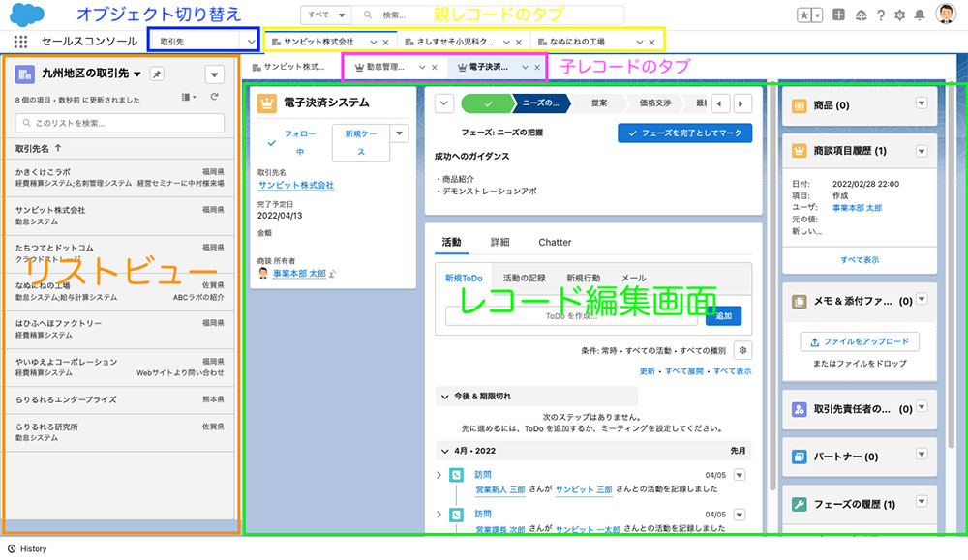Close the 勤怠管理 subtab
Image resolution: width=968 pixels, height=560 pixels.
pos(435,68)
